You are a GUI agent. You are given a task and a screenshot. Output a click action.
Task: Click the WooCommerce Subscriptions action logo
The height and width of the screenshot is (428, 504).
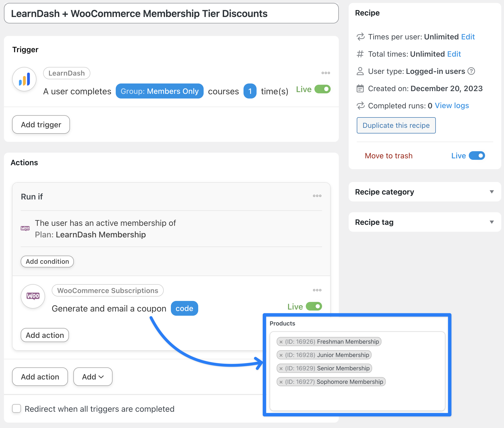coord(33,296)
